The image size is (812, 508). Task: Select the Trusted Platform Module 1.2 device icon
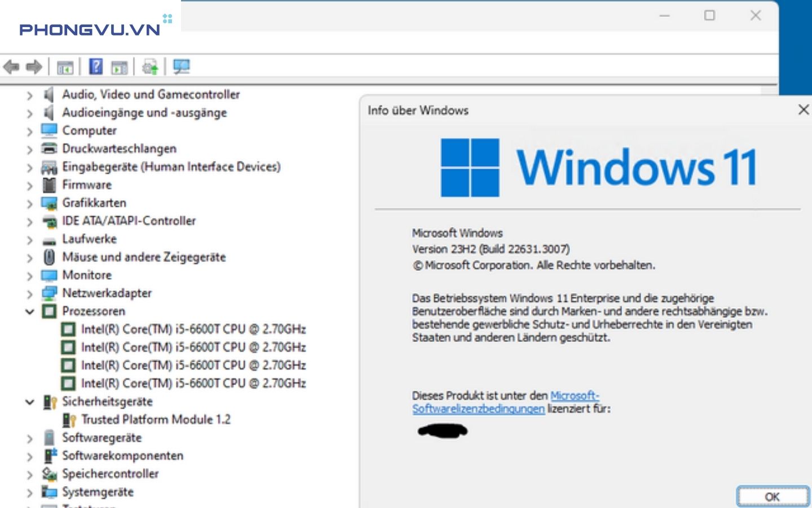click(70, 419)
